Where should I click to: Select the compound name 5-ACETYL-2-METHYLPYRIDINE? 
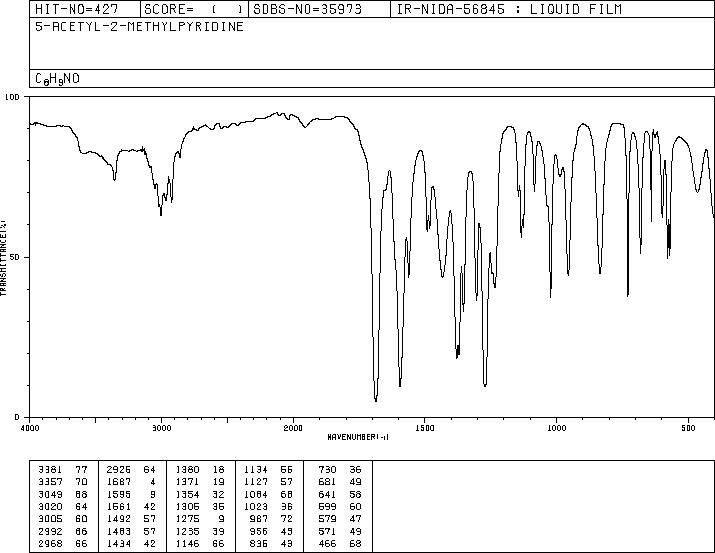[140, 26]
